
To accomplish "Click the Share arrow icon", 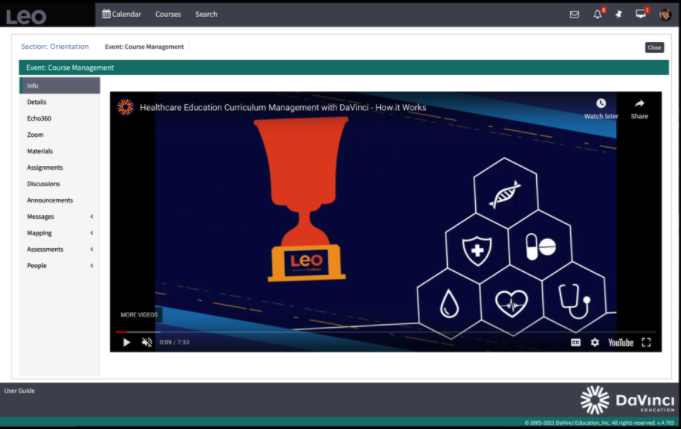I will [639, 103].
